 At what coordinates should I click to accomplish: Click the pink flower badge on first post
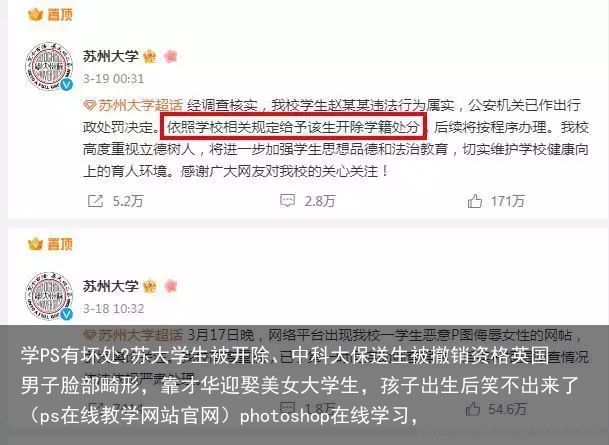(x=171, y=56)
